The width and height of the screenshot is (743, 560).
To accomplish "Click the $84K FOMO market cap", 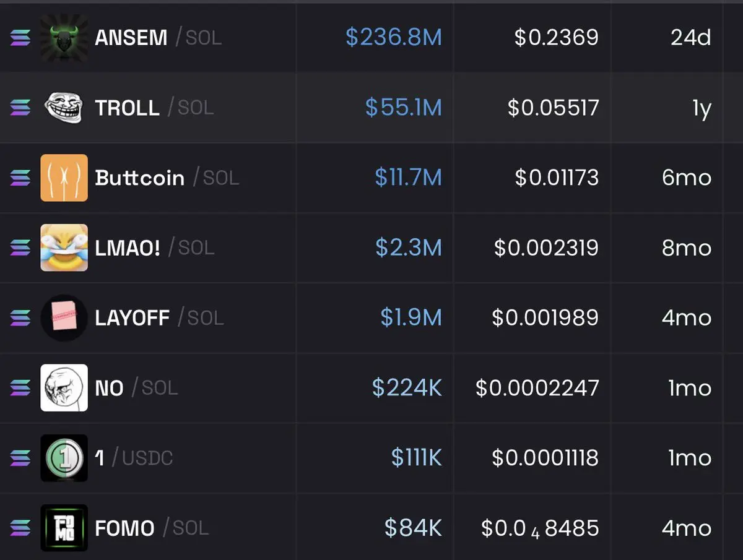I will [x=413, y=528].
